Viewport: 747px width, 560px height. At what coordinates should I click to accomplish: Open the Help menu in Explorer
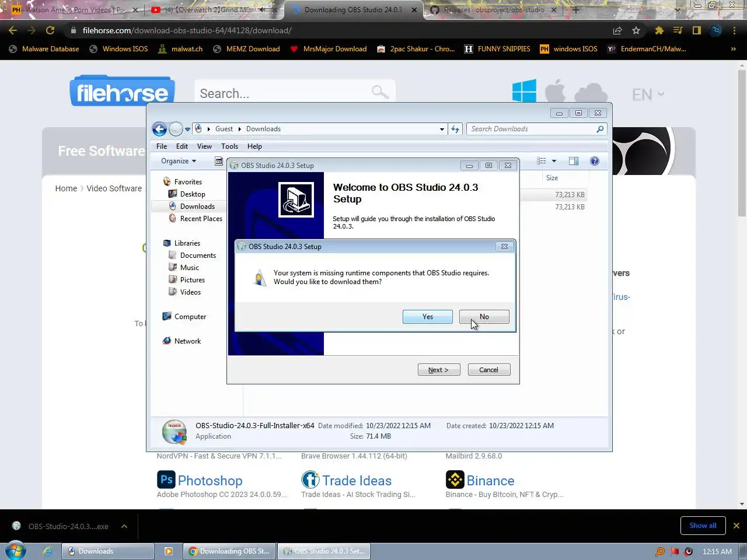[254, 146]
